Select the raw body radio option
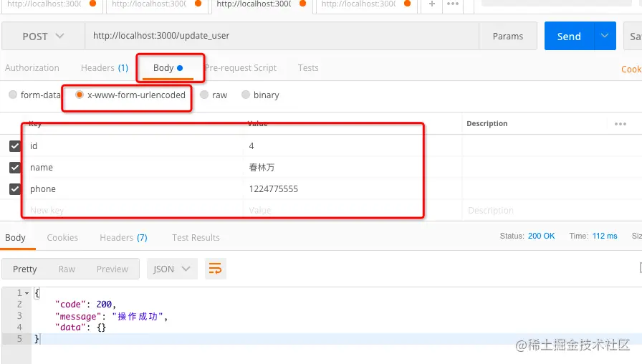Image resolution: width=642 pixels, height=364 pixels. [x=204, y=95]
